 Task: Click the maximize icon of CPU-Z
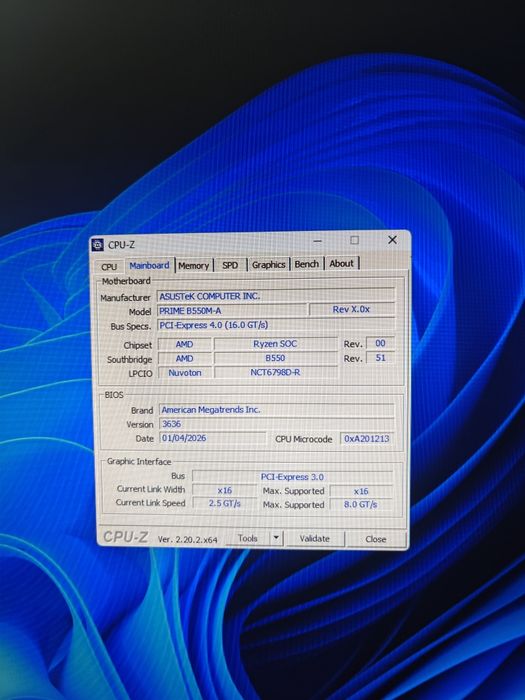354,240
